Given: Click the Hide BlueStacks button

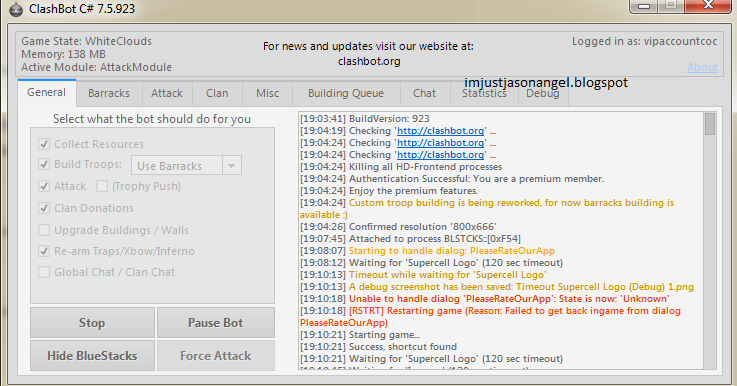Looking at the screenshot, I should (92, 355).
